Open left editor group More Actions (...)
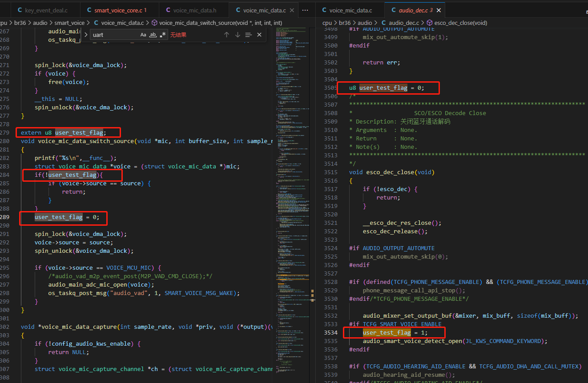The height and width of the screenshot is (383, 588). coord(305,10)
